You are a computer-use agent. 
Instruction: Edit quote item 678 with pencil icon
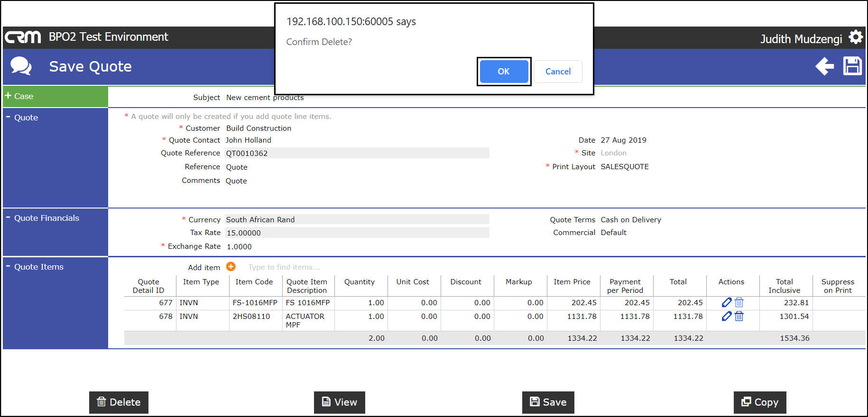pos(727,316)
